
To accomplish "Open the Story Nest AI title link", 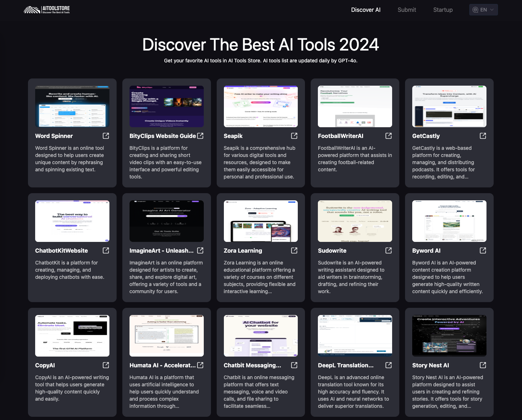I will 431,365.
